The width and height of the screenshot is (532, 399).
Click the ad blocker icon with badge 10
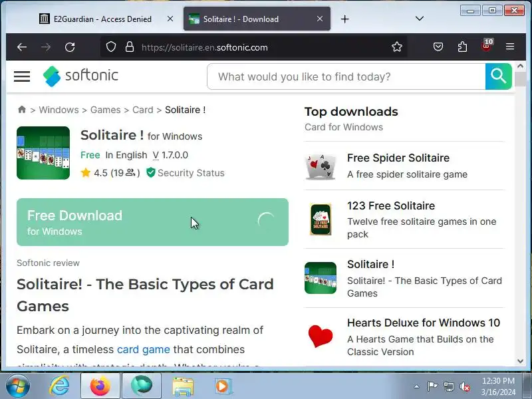pos(487,46)
